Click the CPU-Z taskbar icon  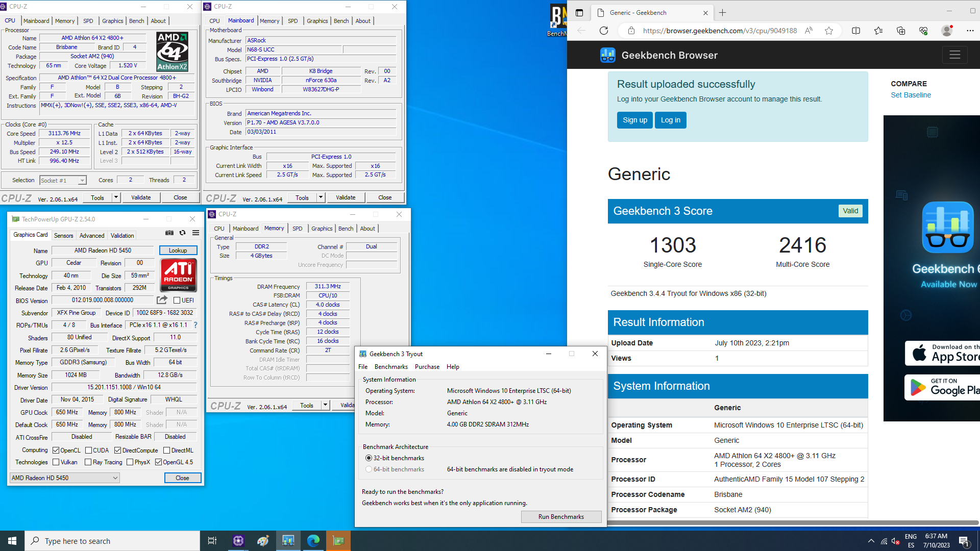[x=238, y=541]
